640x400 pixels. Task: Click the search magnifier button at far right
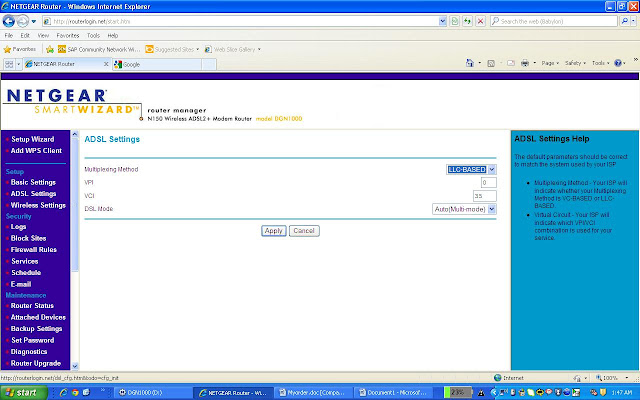pos(624,21)
